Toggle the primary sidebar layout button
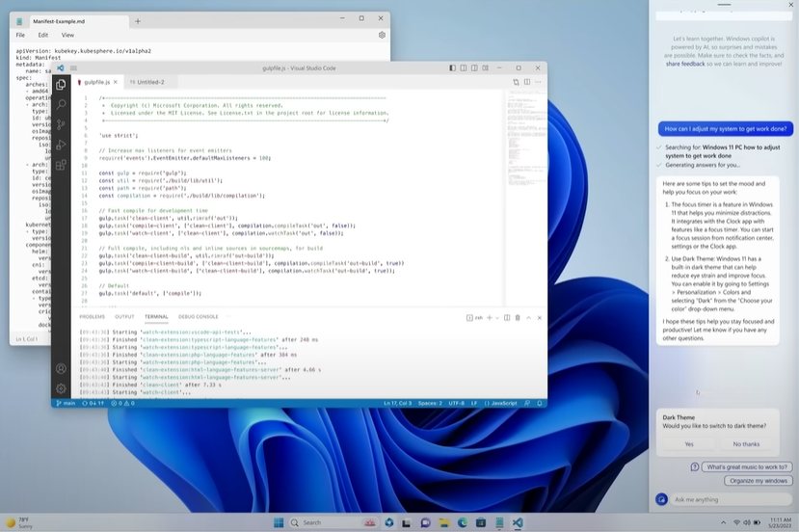 tap(453, 68)
